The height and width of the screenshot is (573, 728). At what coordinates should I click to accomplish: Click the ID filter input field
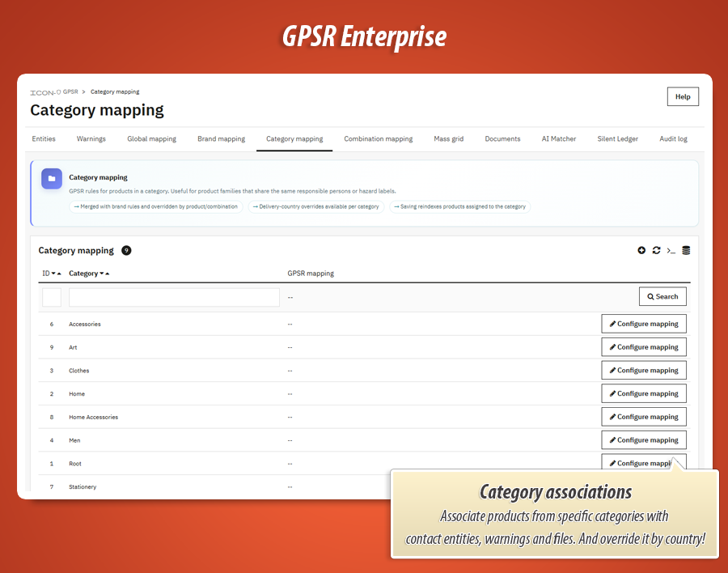[52, 297]
